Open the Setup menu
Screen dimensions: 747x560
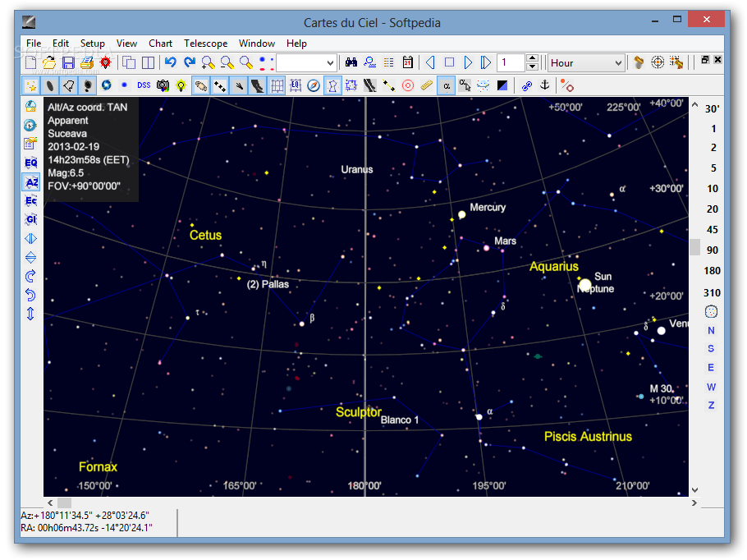pos(93,44)
